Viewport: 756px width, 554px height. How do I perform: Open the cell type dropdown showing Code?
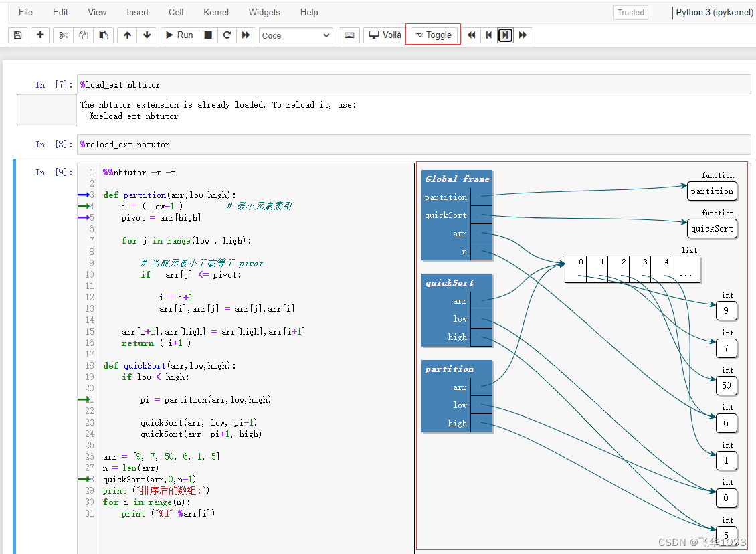pos(296,35)
